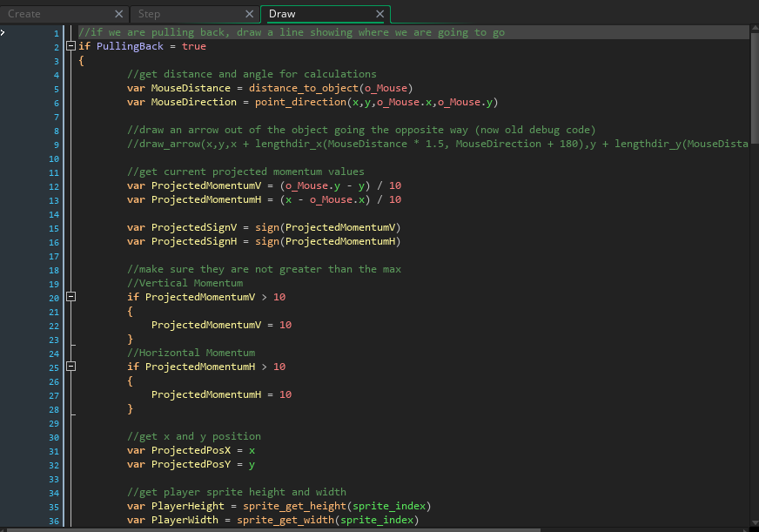Click the scroll down arrow

pos(755,522)
